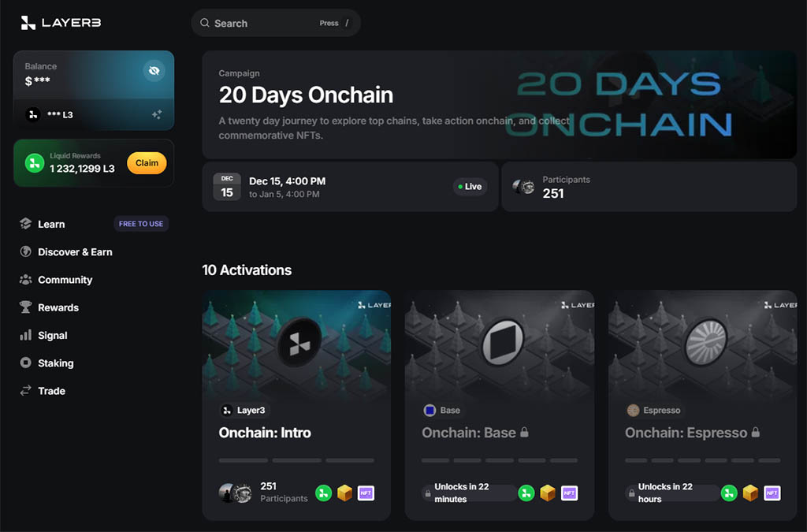Click the lock icon next to Onchain: Base
Screen dimensions: 807x532
coord(524,433)
